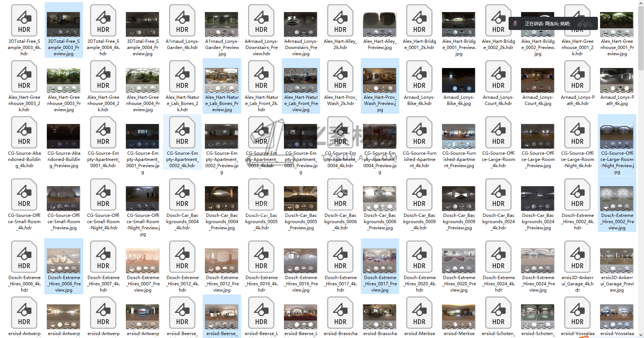Click the Dosch-Extreme_Hires_0020_4k.hdr HDR icon
This screenshot has height=338, width=644.
419,257
